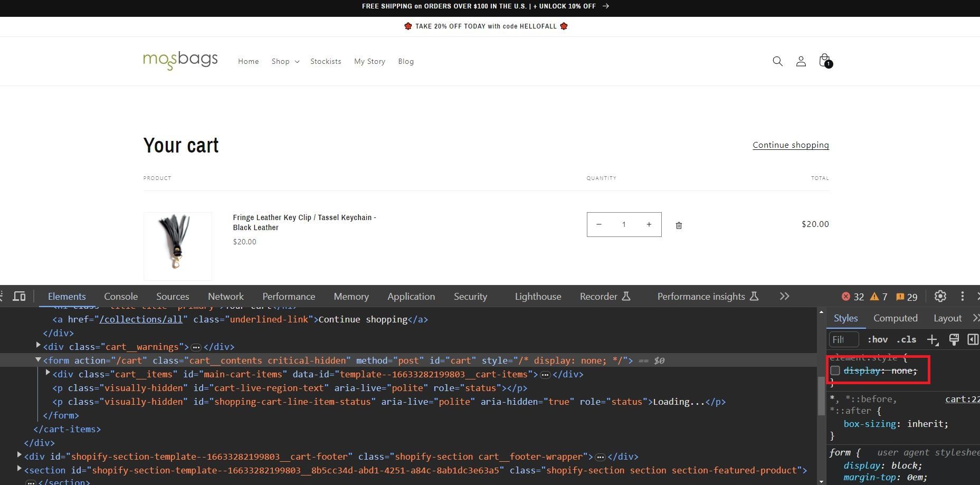This screenshot has height=485, width=980.
Task: Expand the cart__warnings div node
Action: coord(38,346)
